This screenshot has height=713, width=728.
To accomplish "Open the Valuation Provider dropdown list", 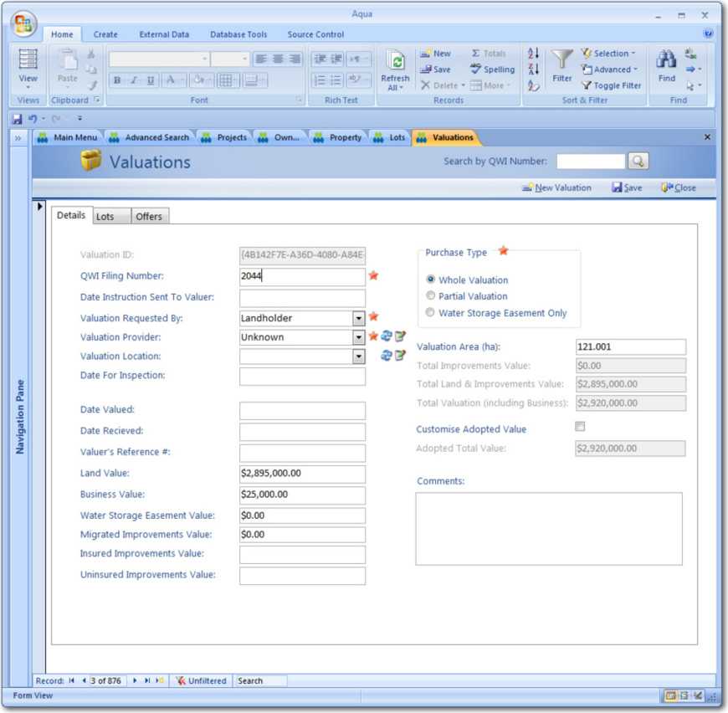I will point(358,337).
